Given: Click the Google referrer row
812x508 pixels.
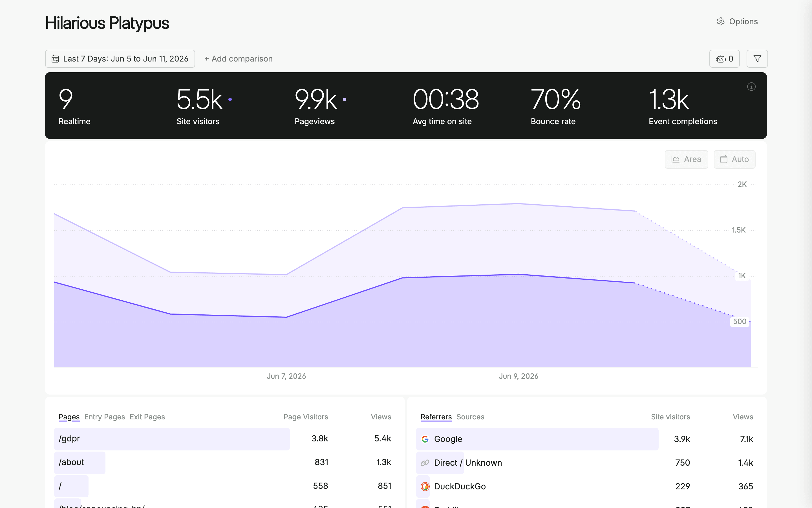Looking at the screenshot, I should tap(587, 439).
